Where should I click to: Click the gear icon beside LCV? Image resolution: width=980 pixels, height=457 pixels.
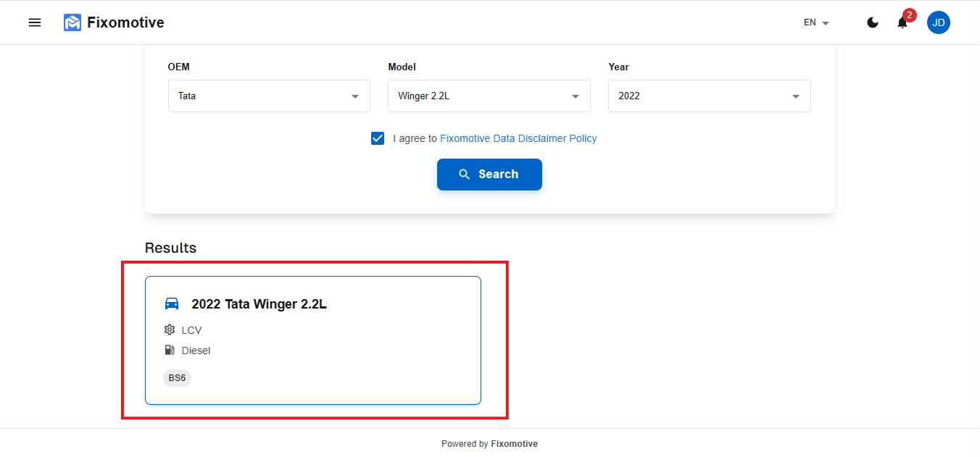[x=170, y=330]
